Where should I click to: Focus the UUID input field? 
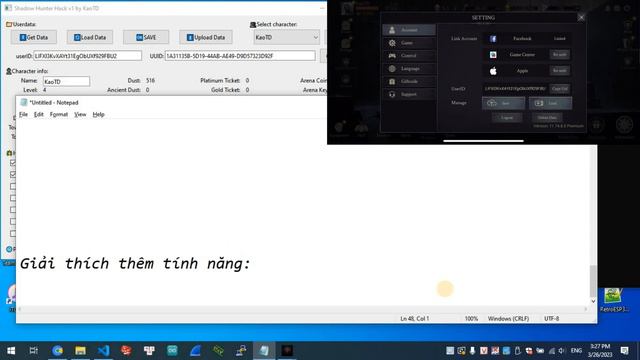240,56
